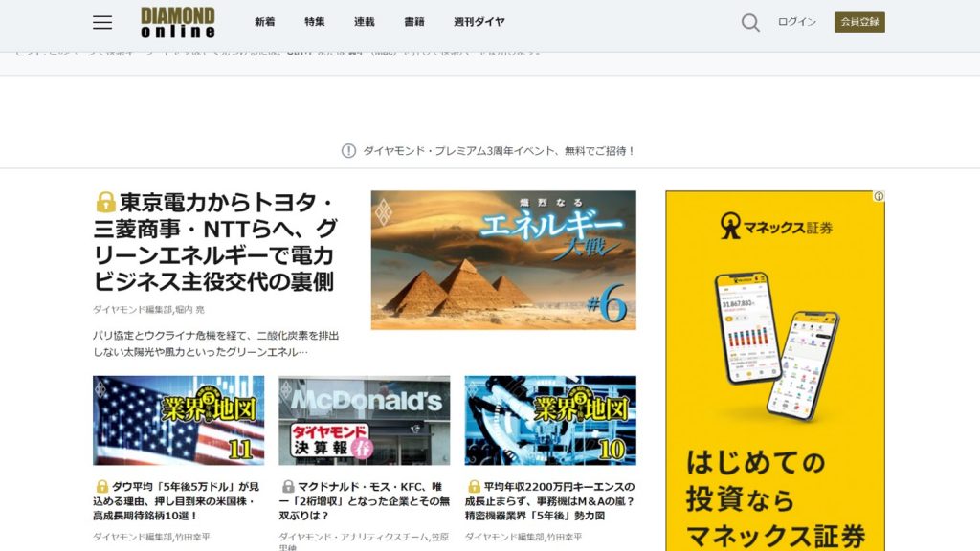Click the info icon beside the premium event notice
Image resolution: width=980 pixels, height=551 pixels.
[x=348, y=150]
